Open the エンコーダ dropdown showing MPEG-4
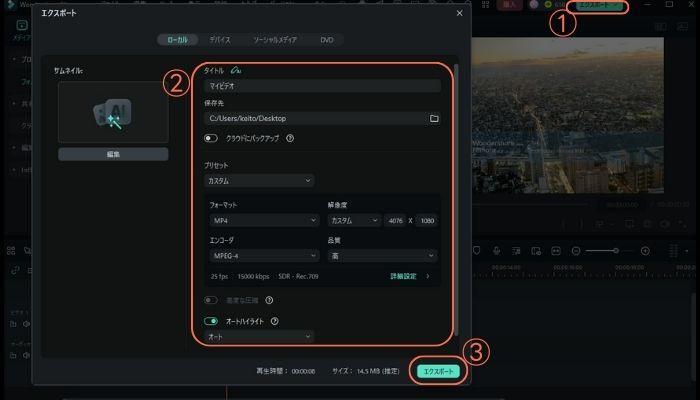700x400 pixels. (264, 256)
